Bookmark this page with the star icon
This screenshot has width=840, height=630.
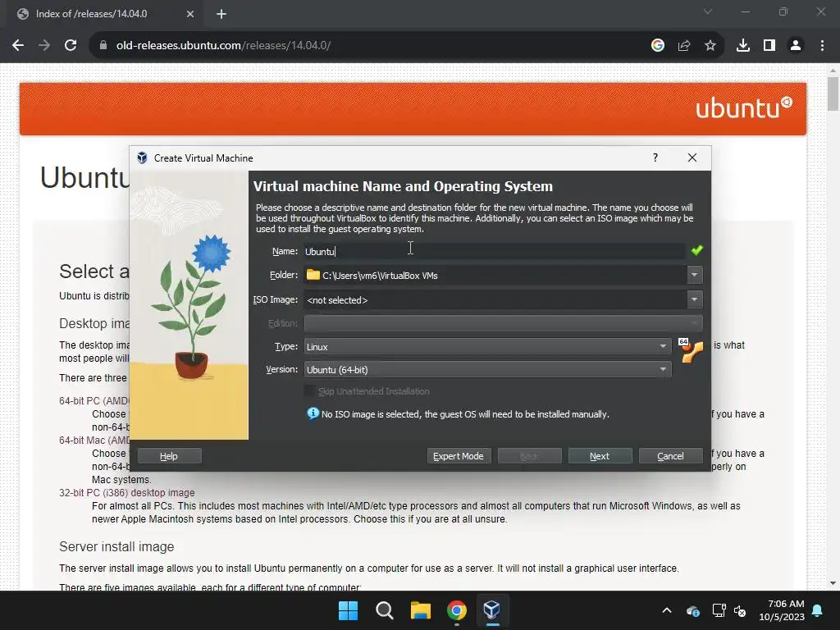(710, 46)
